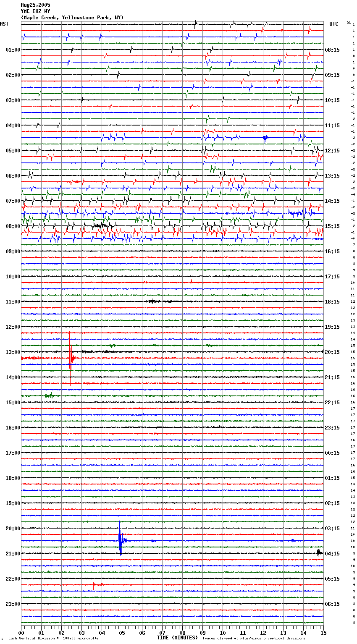Click the 'Traces clipped at plus/minus 5' note
Image resolution: width=357 pixels, height=644 pixels.
tap(254, 638)
